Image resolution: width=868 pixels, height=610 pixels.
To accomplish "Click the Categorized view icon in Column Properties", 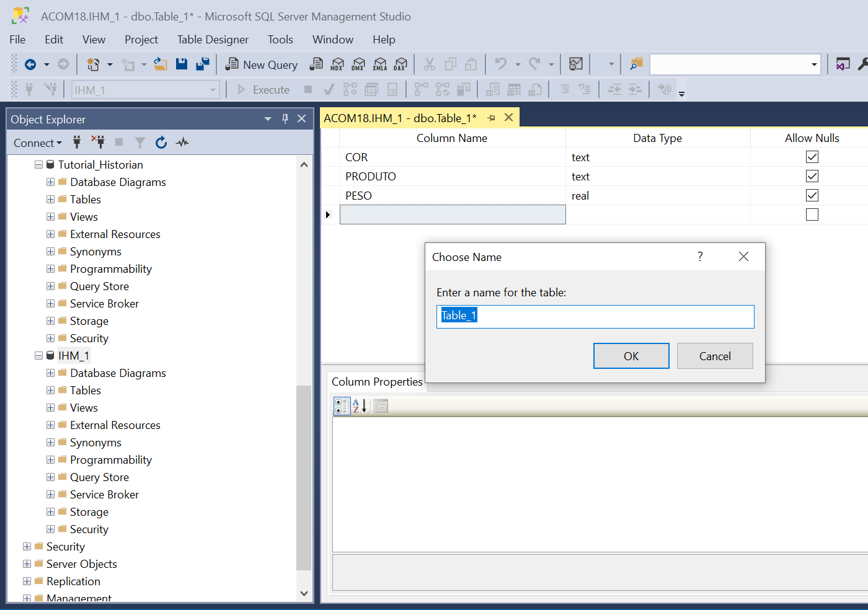I will click(x=342, y=406).
